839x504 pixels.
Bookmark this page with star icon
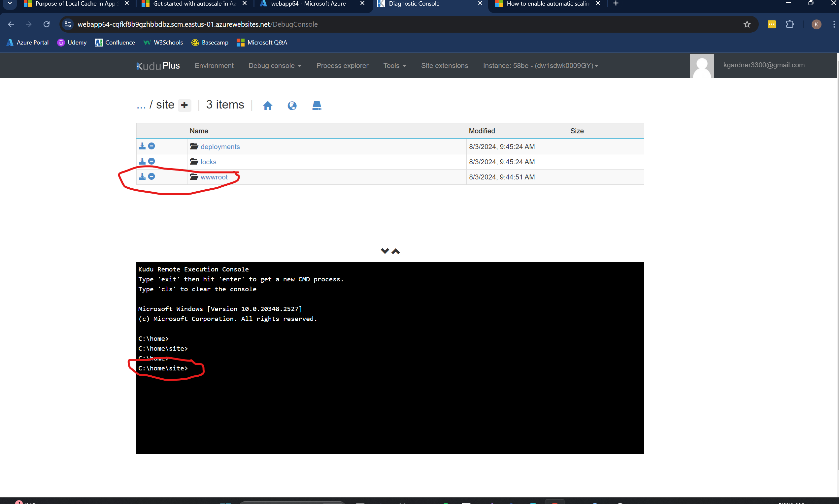747,24
